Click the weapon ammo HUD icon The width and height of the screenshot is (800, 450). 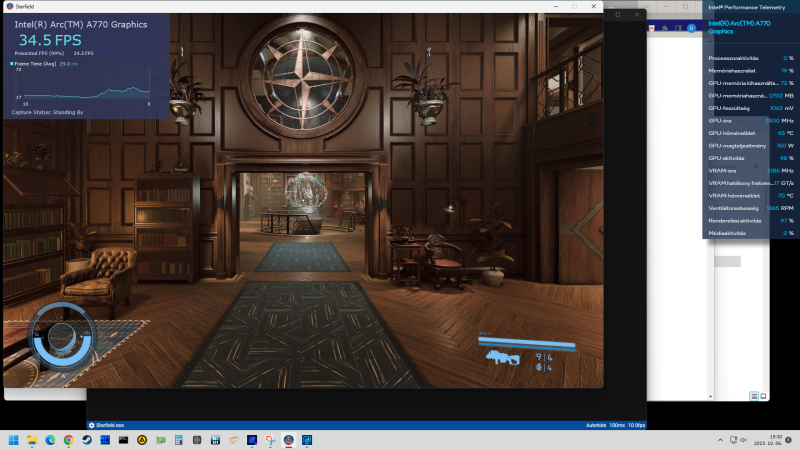point(503,358)
